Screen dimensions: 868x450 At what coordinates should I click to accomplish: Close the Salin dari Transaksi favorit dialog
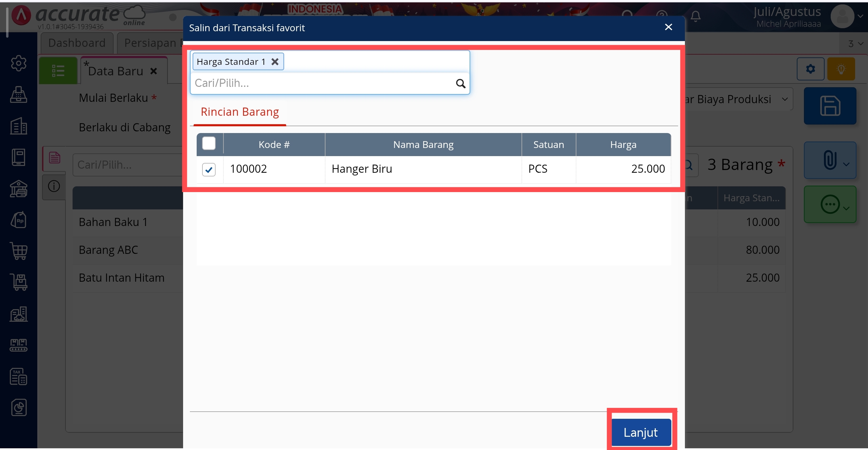[x=668, y=27]
